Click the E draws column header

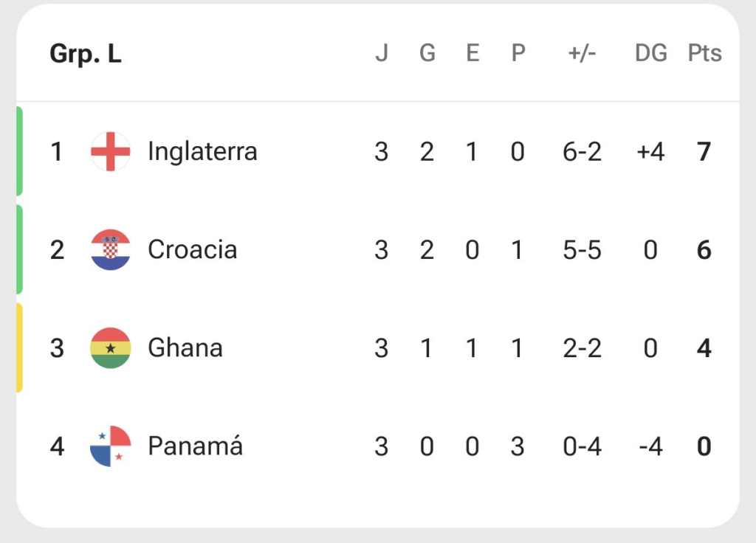(472, 53)
